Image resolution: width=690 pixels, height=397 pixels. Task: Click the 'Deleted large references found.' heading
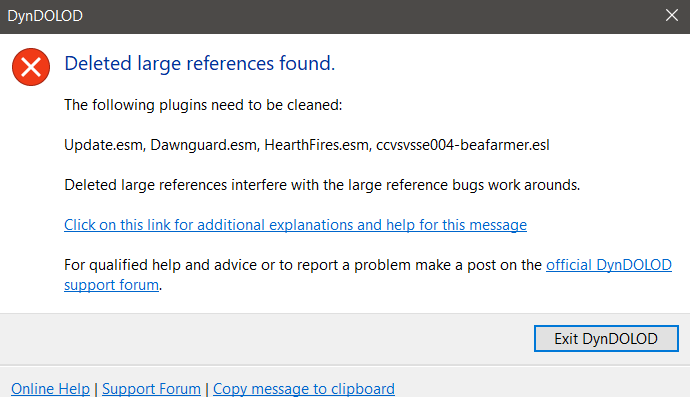200,63
